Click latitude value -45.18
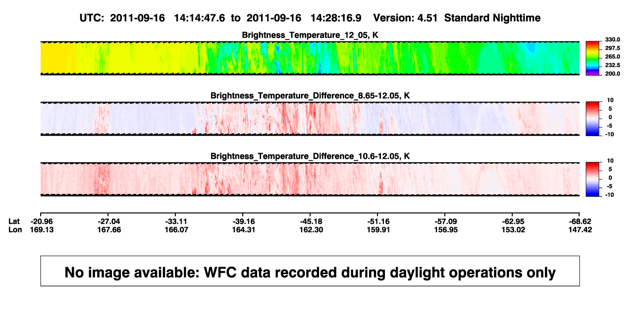Image resolution: width=644 pixels, height=330 pixels. click(311, 221)
